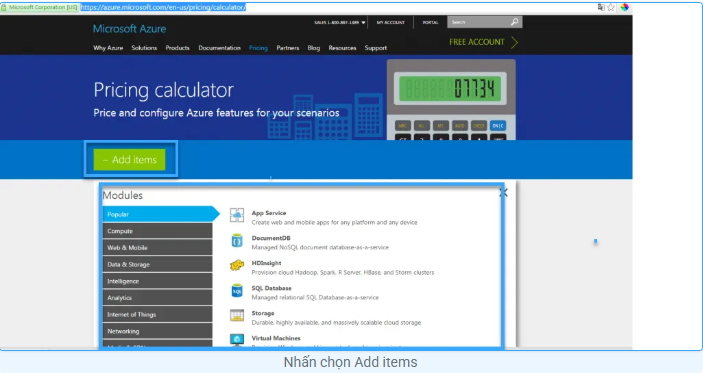Click the Virtual Machines monitor icon

pyautogui.click(x=237, y=339)
